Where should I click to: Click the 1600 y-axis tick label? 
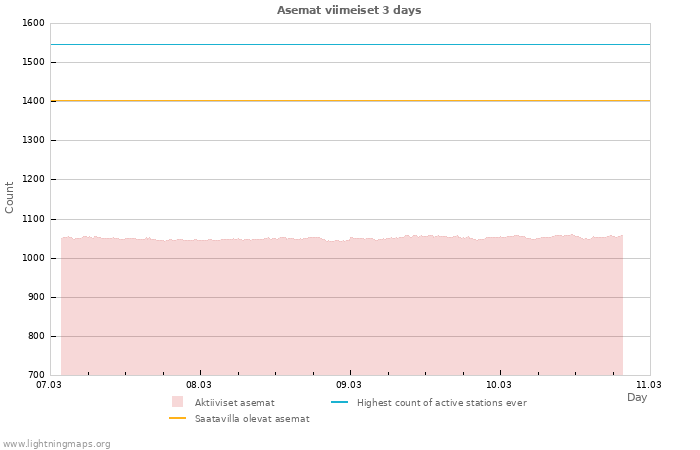(33, 23)
